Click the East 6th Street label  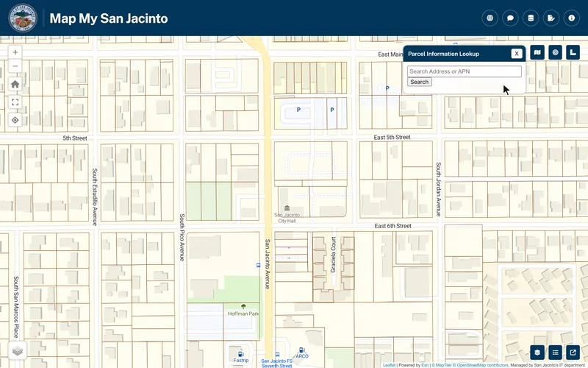393,226
